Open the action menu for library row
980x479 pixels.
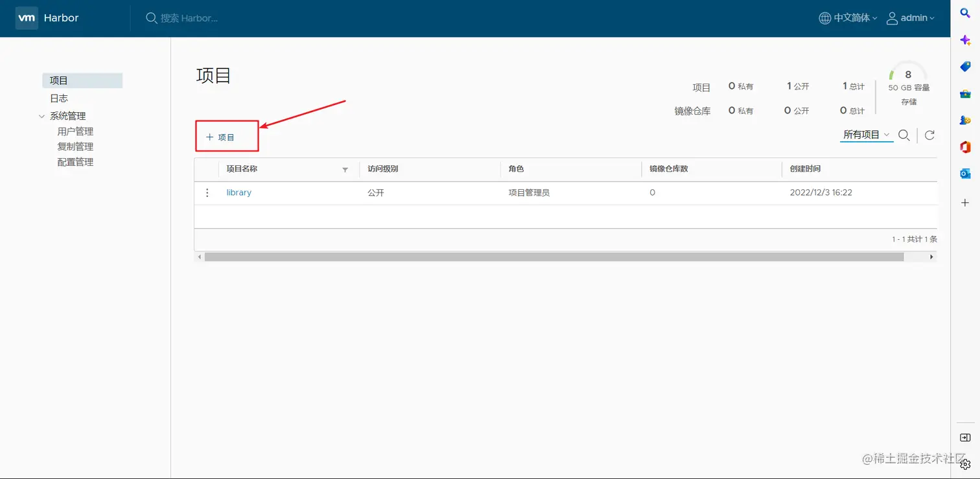pyautogui.click(x=207, y=193)
